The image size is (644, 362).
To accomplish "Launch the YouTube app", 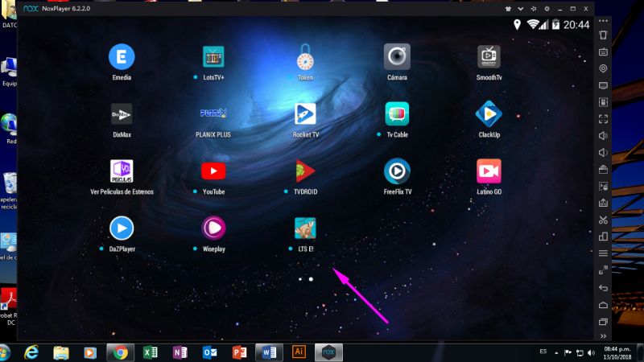I will click(213, 171).
